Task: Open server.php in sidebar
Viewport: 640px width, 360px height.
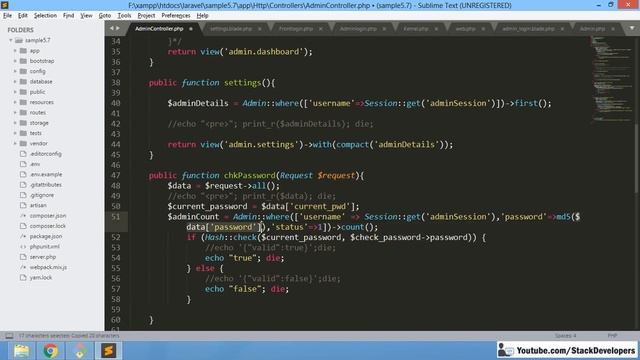Action: point(43,257)
